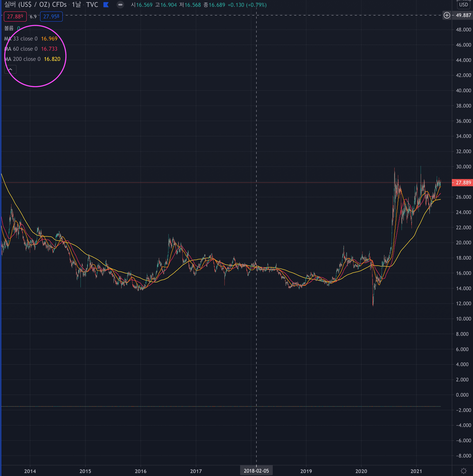Click the 2014 label on the time axis
473x476 pixels.
30,471
